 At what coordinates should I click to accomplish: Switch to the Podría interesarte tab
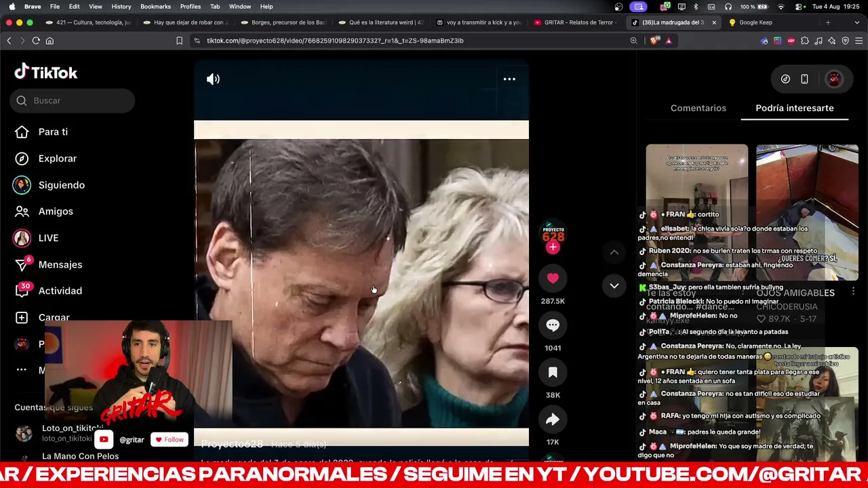tap(795, 108)
